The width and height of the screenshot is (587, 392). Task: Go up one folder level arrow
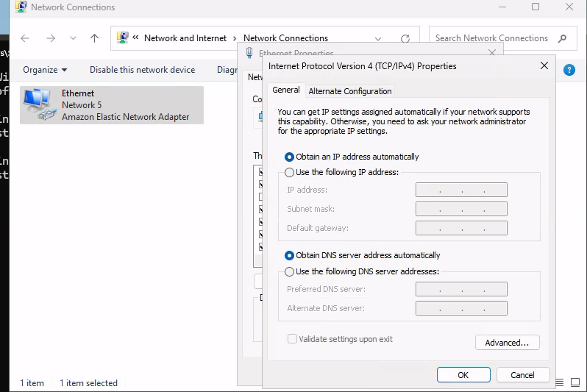point(94,38)
